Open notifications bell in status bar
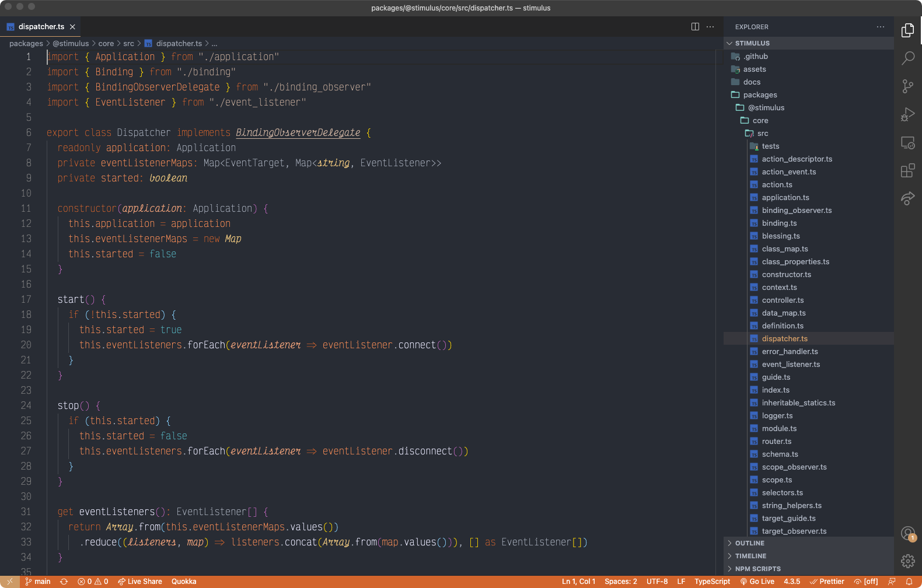The width and height of the screenshot is (922, 588). point(909,582)
